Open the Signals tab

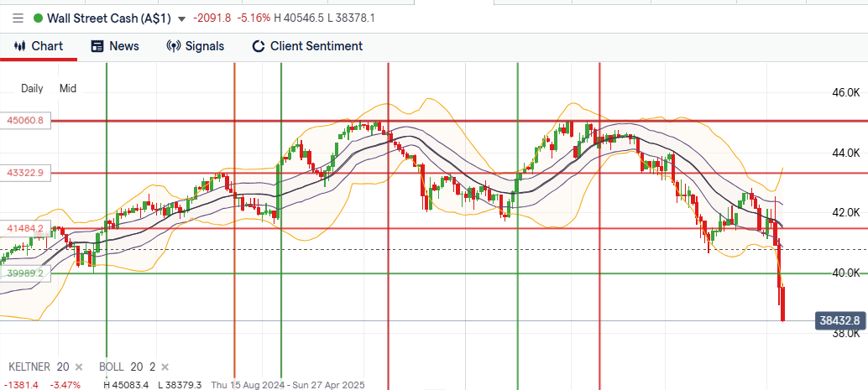[196, 46]
